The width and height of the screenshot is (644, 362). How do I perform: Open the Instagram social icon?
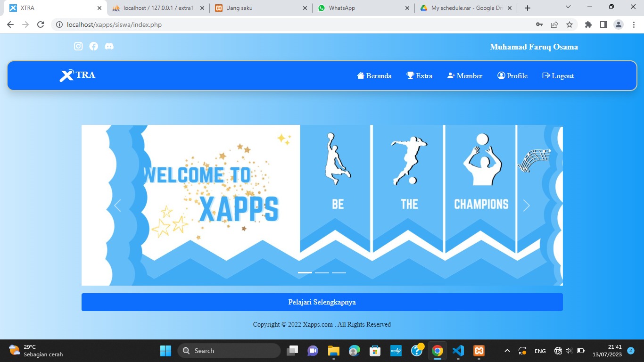coord(78,46)
